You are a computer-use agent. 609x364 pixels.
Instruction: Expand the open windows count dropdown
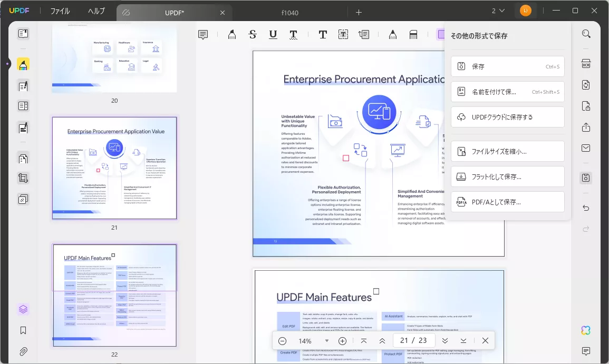(x=498, y=11)
